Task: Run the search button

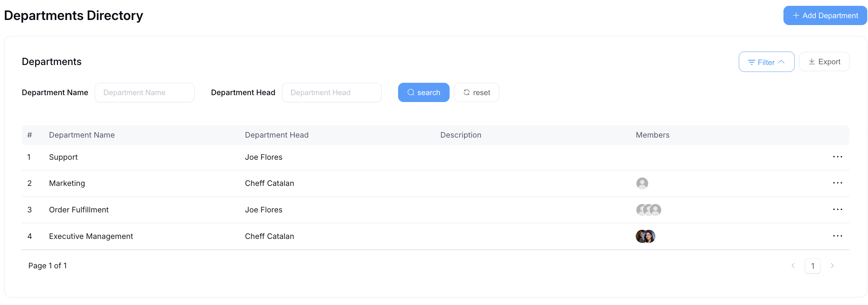Action: pos(423,93)
